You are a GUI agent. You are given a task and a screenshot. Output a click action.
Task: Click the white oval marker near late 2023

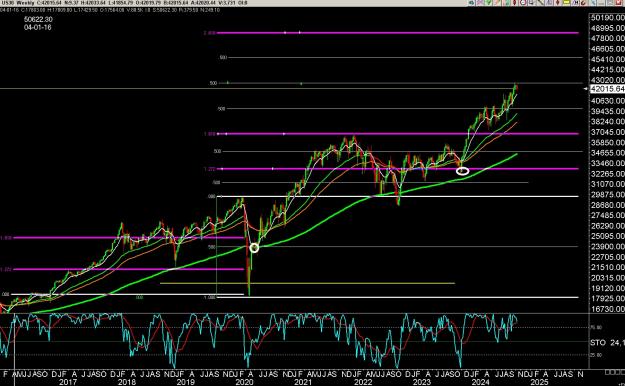pyautogui.click(x=462, y=171)
